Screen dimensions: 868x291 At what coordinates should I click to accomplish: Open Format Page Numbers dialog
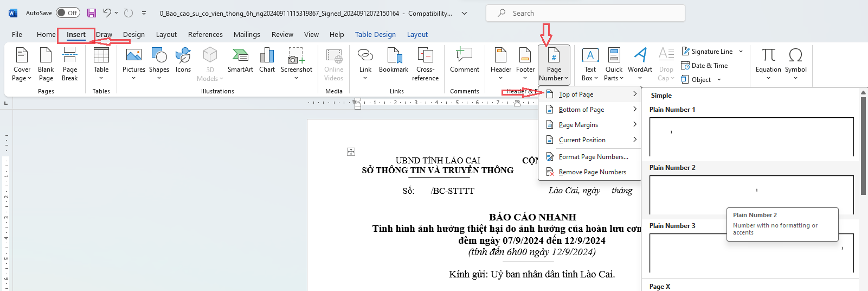pos(590,156)
